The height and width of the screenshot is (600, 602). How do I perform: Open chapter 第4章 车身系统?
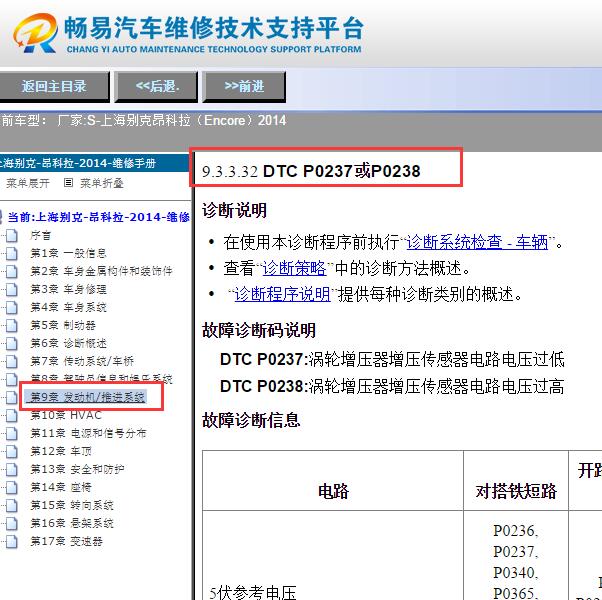[x=68, y=307]
